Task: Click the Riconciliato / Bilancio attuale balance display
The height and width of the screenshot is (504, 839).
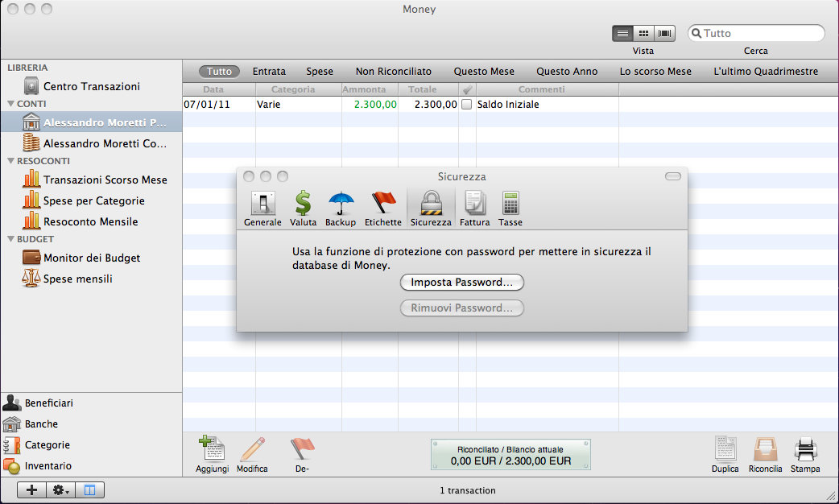Action: tap(510, 455)
